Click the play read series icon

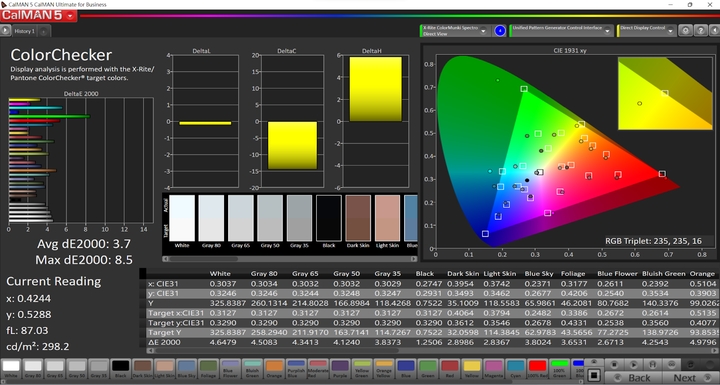[x=634, y=365]
